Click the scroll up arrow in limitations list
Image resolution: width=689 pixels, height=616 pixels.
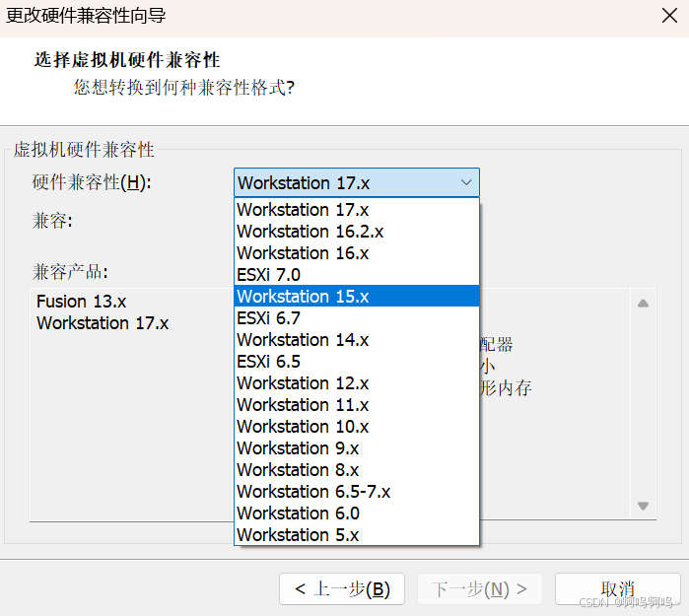click(643, 304)
